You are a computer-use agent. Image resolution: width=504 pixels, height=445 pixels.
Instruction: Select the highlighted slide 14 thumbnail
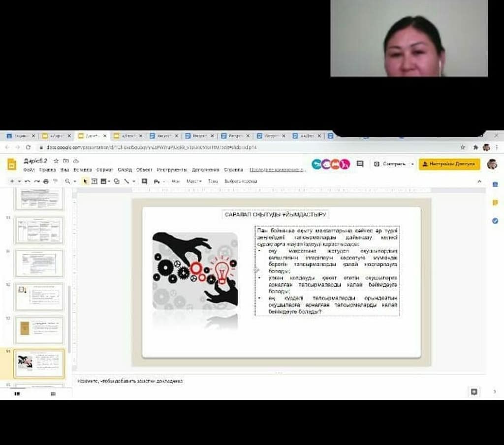(x=39, y=363)
